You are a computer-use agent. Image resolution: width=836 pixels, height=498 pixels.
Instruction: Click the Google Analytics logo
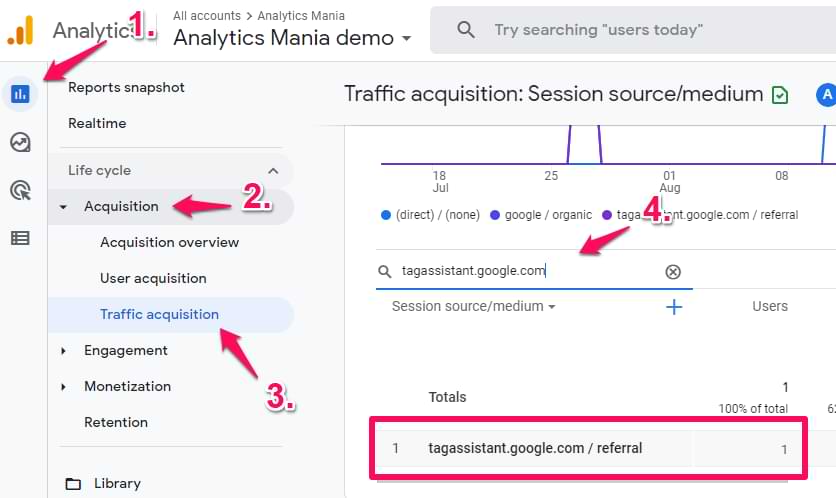pos(20,31)
